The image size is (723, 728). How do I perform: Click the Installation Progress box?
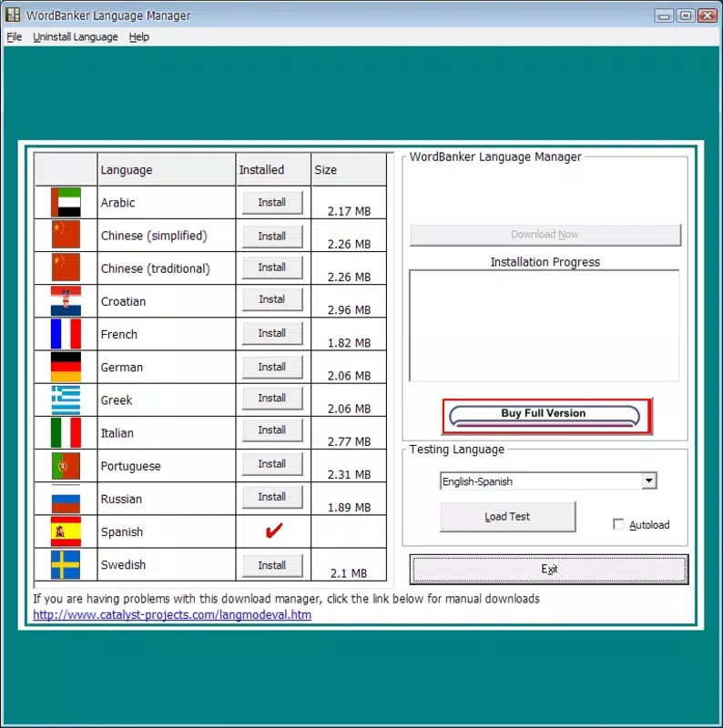545,326
